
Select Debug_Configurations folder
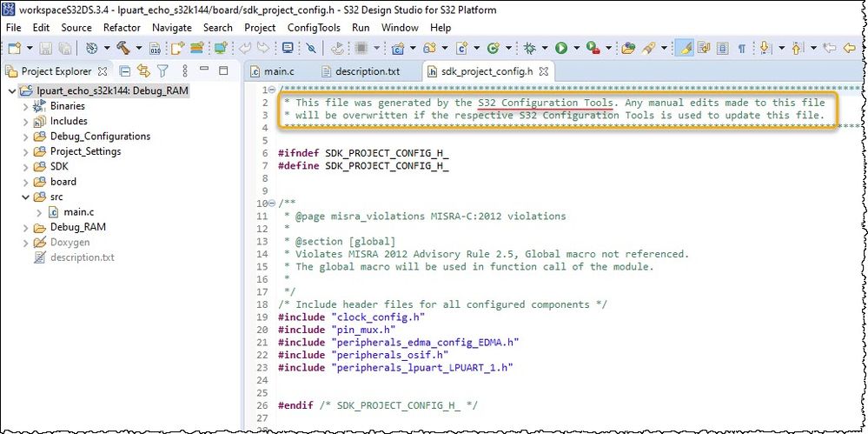point(100,137)
